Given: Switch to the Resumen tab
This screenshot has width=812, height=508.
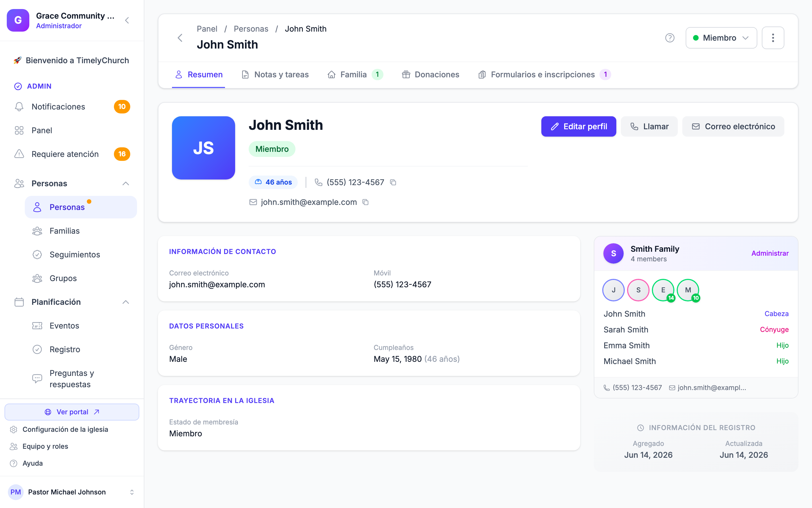Looking at the screenshot, I should click(x=199, y=75).
